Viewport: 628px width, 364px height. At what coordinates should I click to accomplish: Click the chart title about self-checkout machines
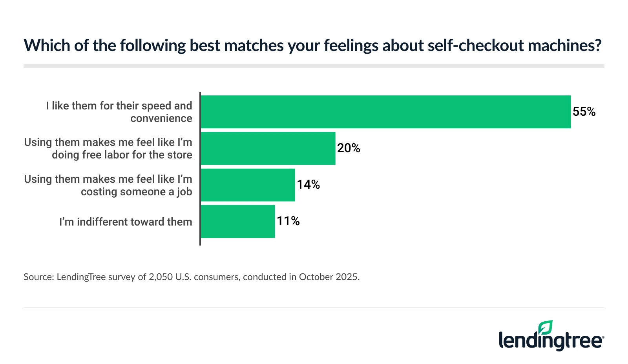[312, 45]
